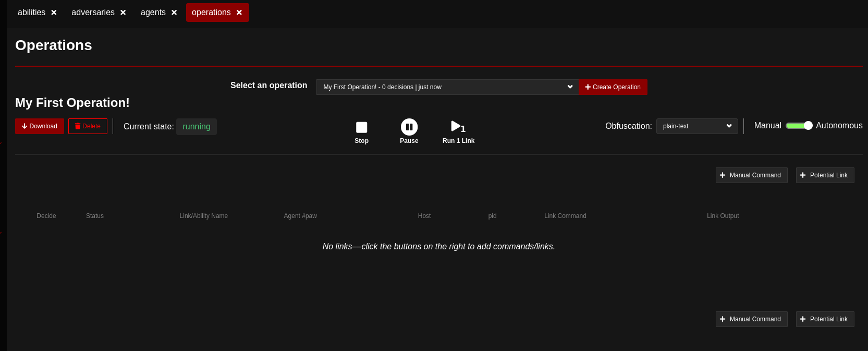Pause the operation
Screen dimensions: 868x351
pos(409,132)
